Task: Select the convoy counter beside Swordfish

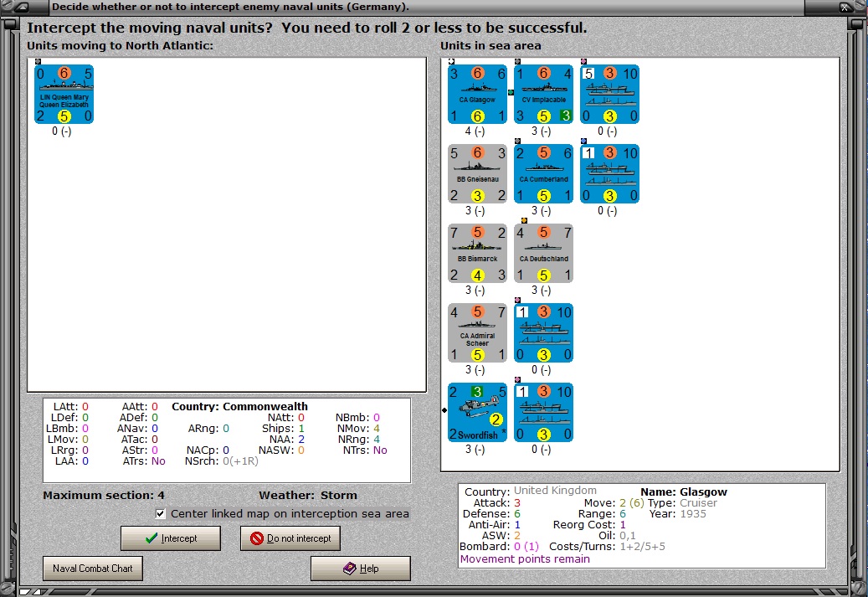Action: point(543,413)
